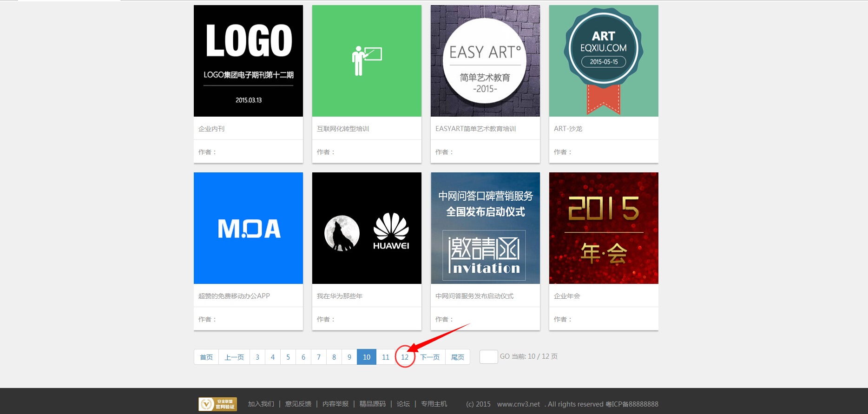Click the 作者 line under 企业年会
The height and width of the screenshot is (414, 868).
click(563, 319)
